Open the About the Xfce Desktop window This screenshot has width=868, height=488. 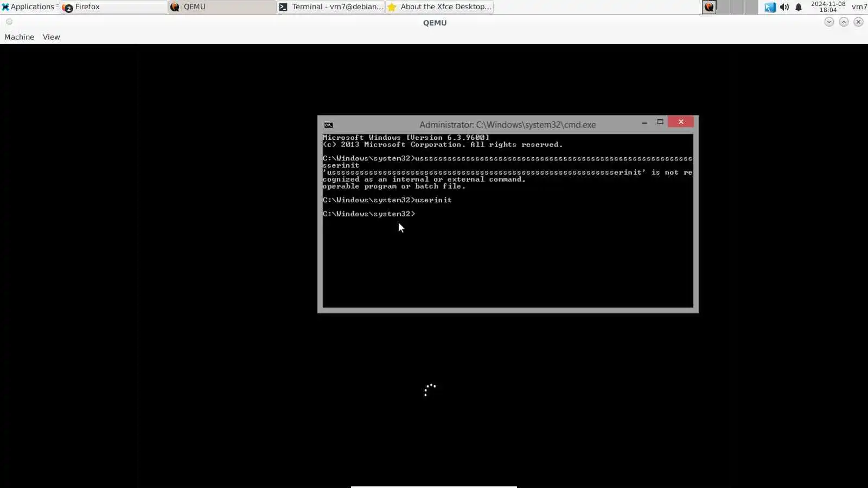439,7
